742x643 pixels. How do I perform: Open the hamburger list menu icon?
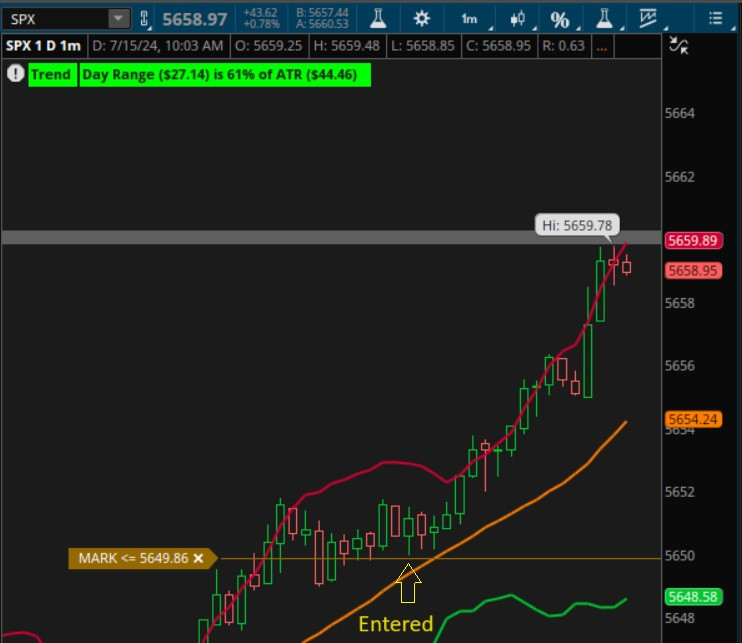[x=716, y=19]
